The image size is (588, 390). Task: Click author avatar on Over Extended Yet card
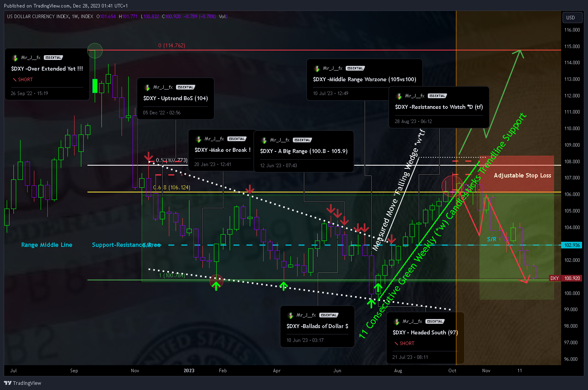15,58
